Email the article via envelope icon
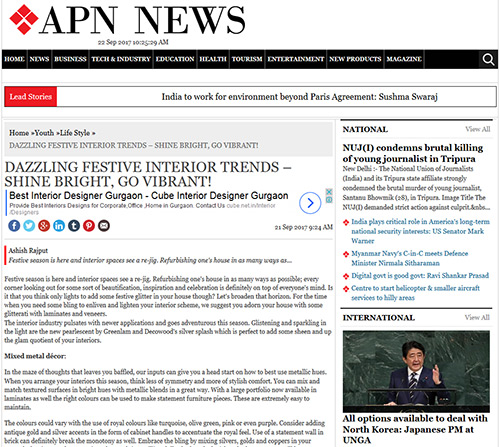This screenshot has height=447, width=500. tap(104, 226)
